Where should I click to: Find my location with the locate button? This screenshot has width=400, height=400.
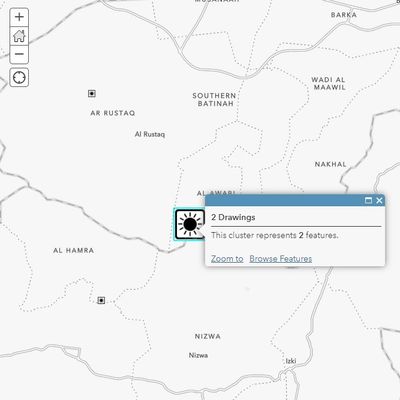point(19,77)
